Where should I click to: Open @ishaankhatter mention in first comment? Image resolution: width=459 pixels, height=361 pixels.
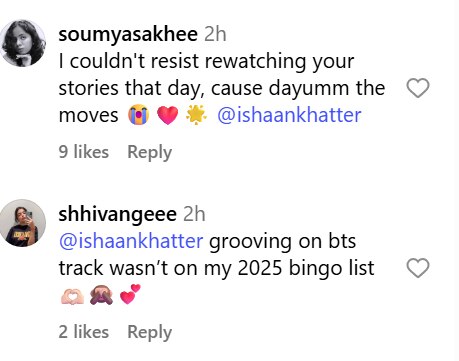pyautogui.click(x=289, y=115)
